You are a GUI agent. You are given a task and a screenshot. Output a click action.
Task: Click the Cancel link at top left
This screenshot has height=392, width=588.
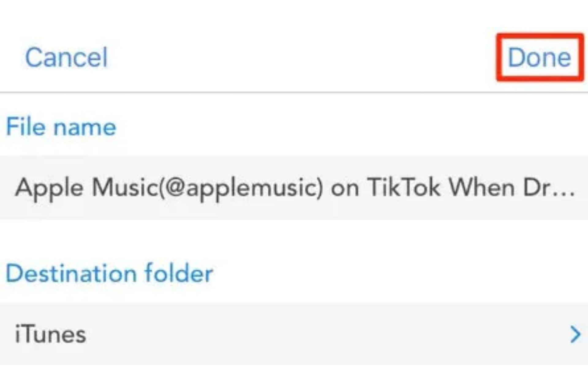(66, 57)
